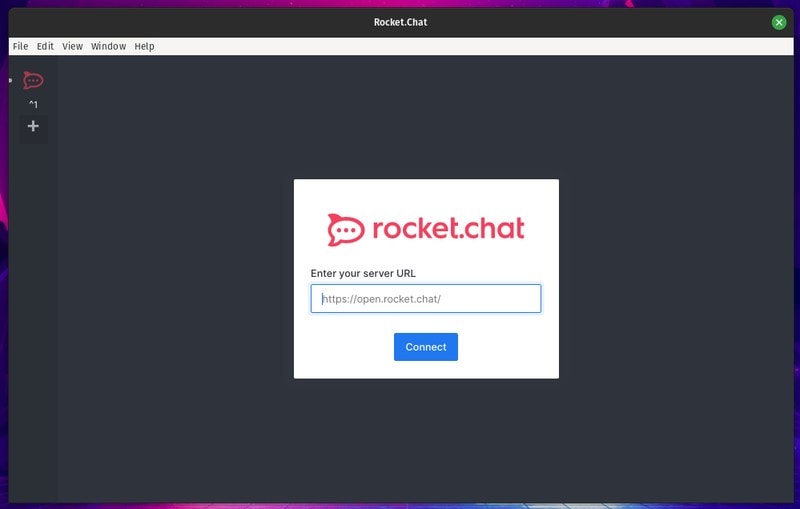
Task: Click the ^1 shortcut label in sidebar
Action: [33, 105]
